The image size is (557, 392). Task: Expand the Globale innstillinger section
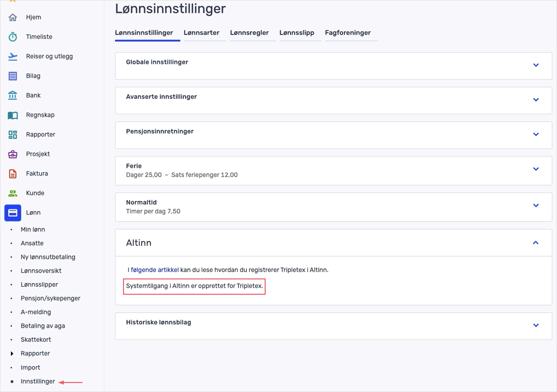(536, 65)
